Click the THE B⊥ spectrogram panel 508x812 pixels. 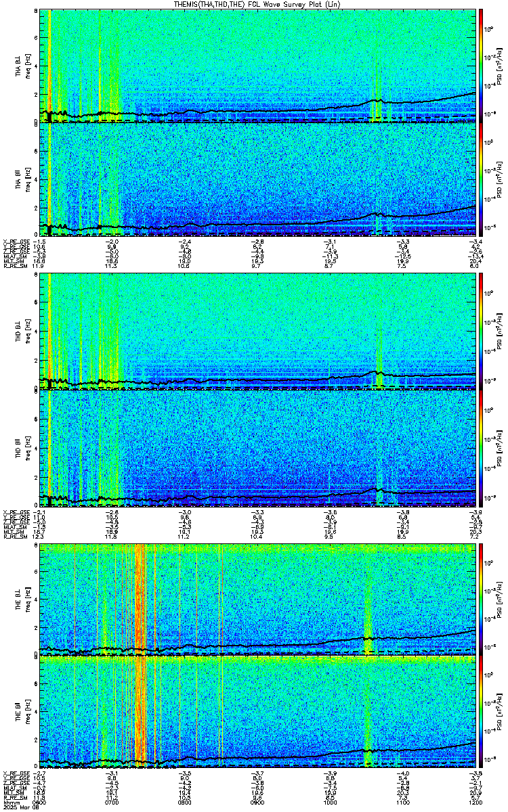click(x=257, y=599)
